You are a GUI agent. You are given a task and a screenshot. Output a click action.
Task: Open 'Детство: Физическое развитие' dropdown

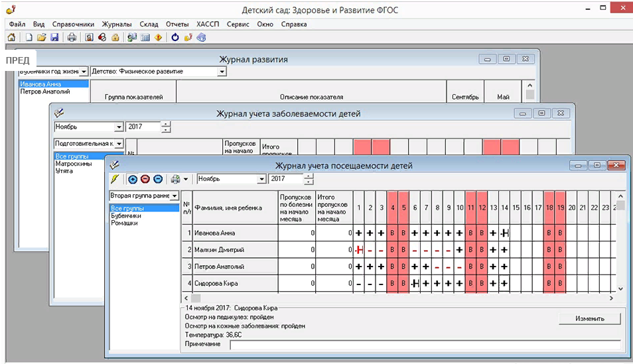[x=222, y=72]
